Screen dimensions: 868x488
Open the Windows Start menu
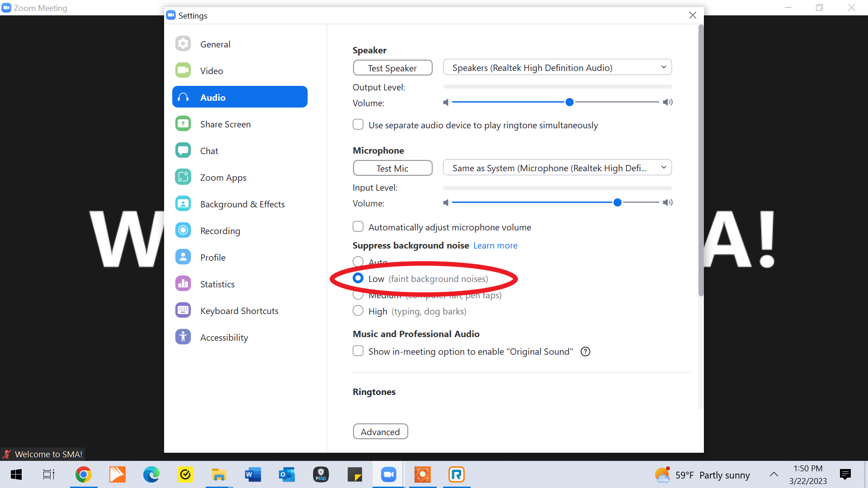coord(16,474)
